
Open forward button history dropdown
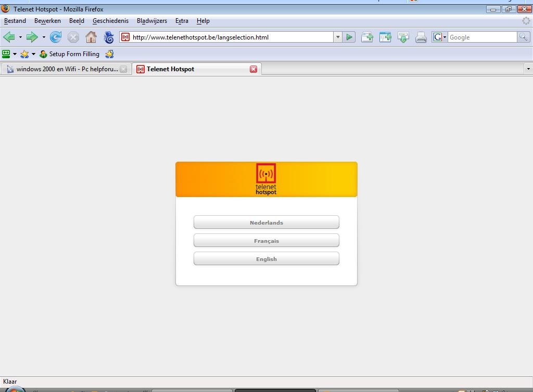point(44,37)
